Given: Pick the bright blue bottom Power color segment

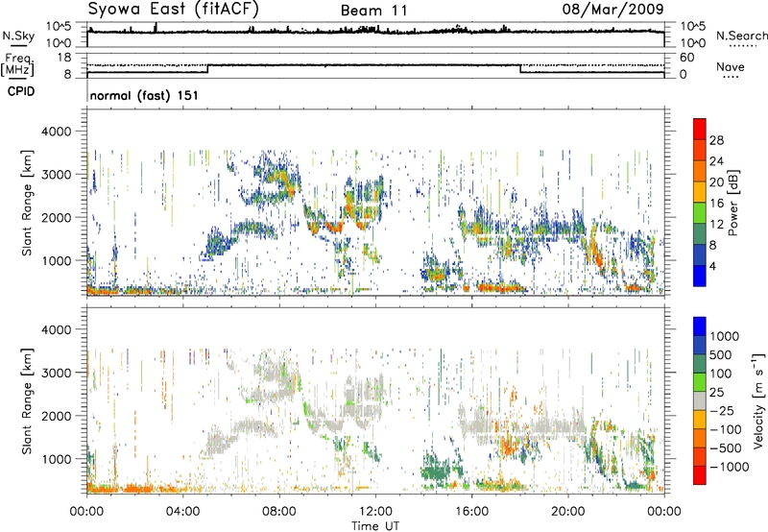Looking at the screenshot, I should [700, 276].
